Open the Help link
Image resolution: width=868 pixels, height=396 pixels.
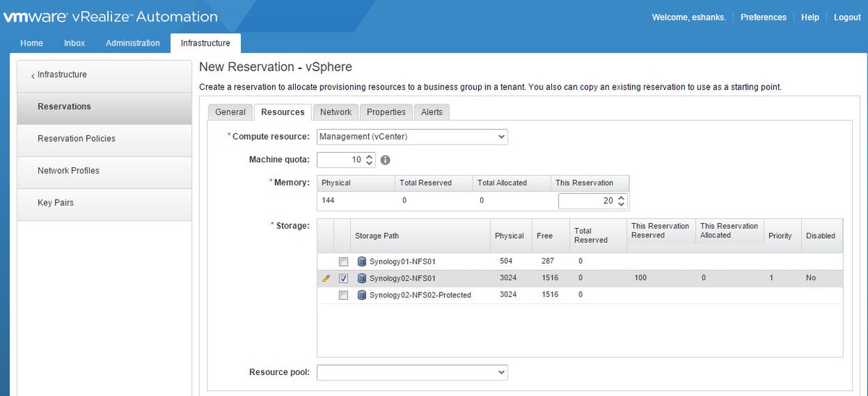(810, 17)
